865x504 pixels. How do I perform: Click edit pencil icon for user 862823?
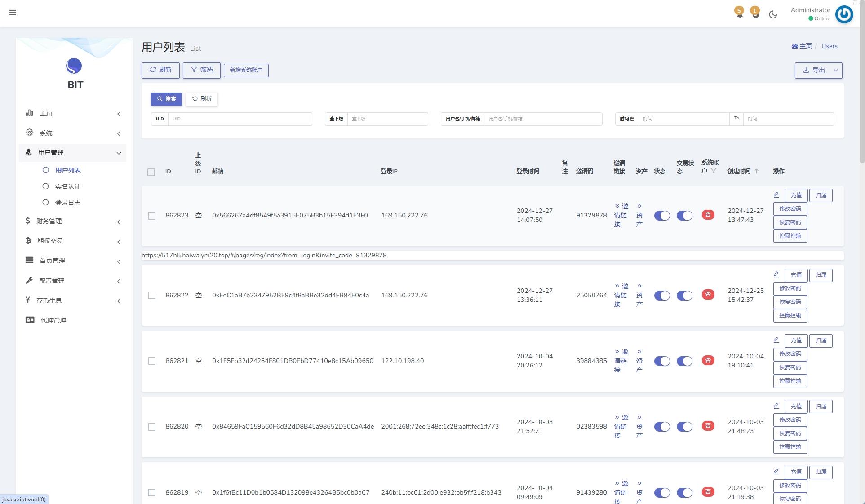776,195
